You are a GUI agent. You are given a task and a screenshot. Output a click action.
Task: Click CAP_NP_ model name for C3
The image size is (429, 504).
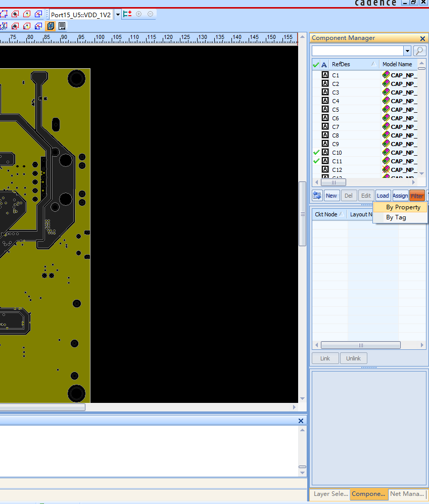(x=404, y=93)
